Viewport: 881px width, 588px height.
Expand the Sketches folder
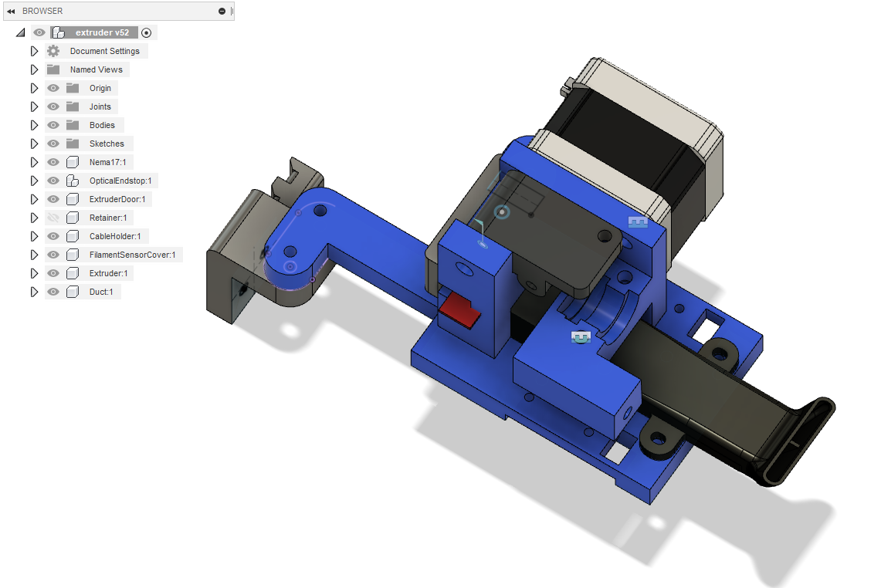[34, 144]
